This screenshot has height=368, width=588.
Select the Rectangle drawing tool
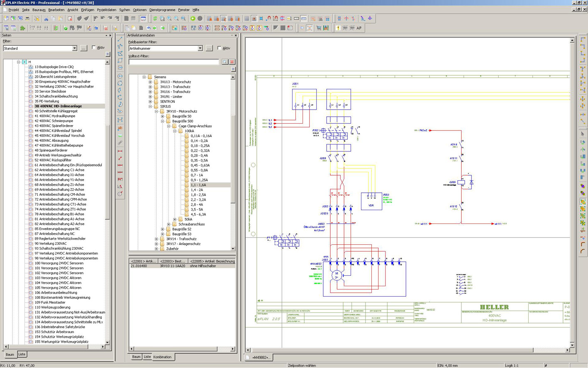point(120,61)
